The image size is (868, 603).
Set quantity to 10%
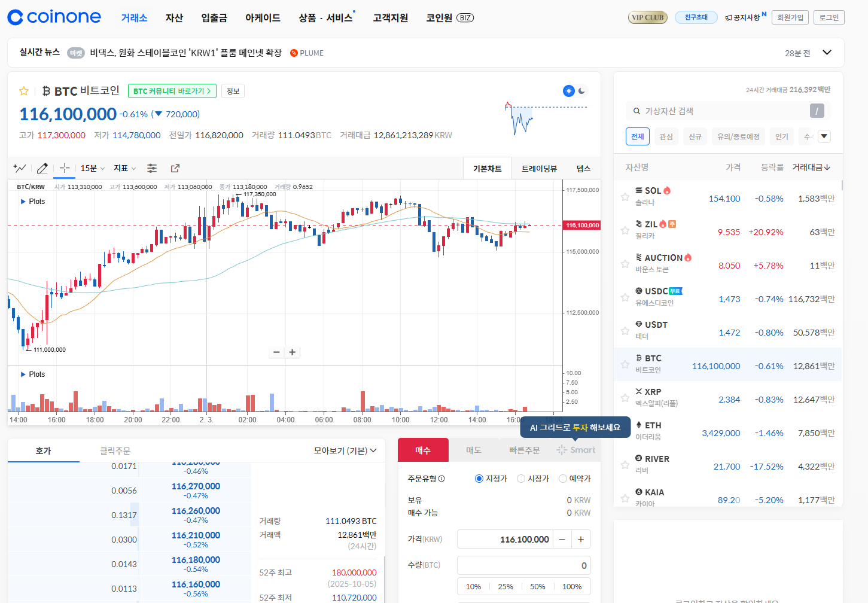[x=473, y=587]
